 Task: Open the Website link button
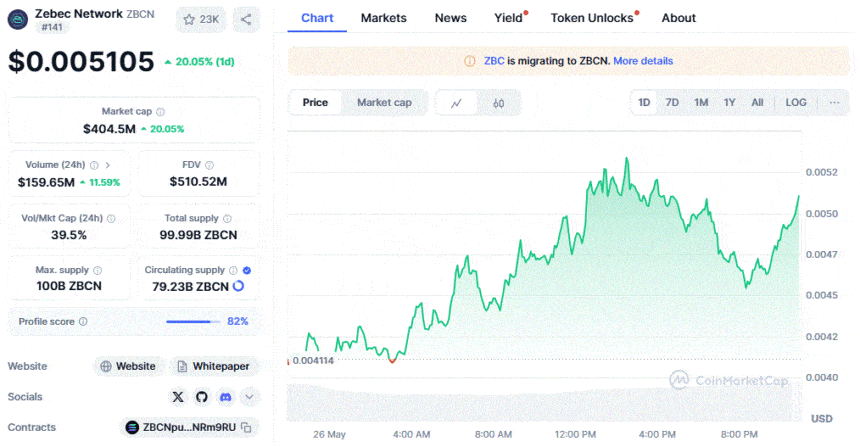(128, 366)
